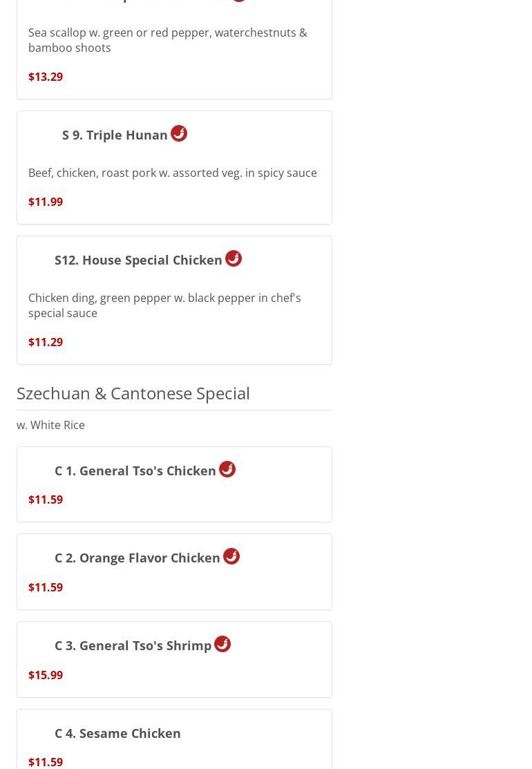Open S 9. Triple Hunan item
The width and height of the screenshot is (532, 769).
tap(115, 135)
